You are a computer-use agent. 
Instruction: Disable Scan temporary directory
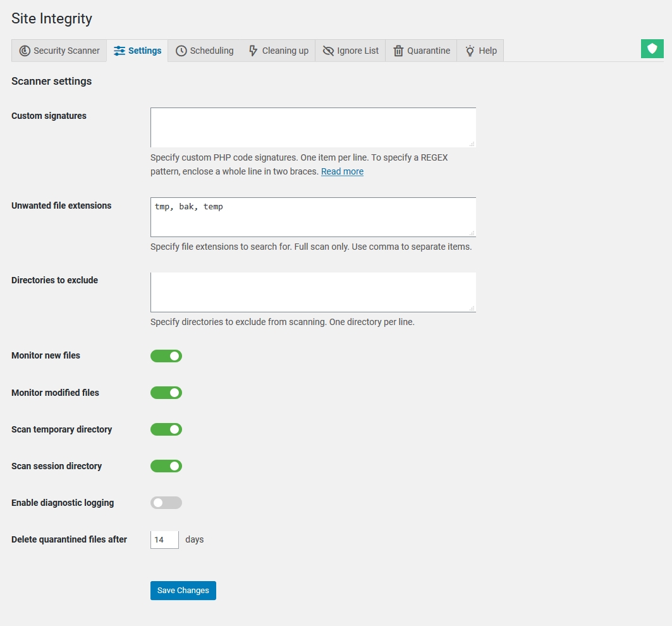[166, 429]
